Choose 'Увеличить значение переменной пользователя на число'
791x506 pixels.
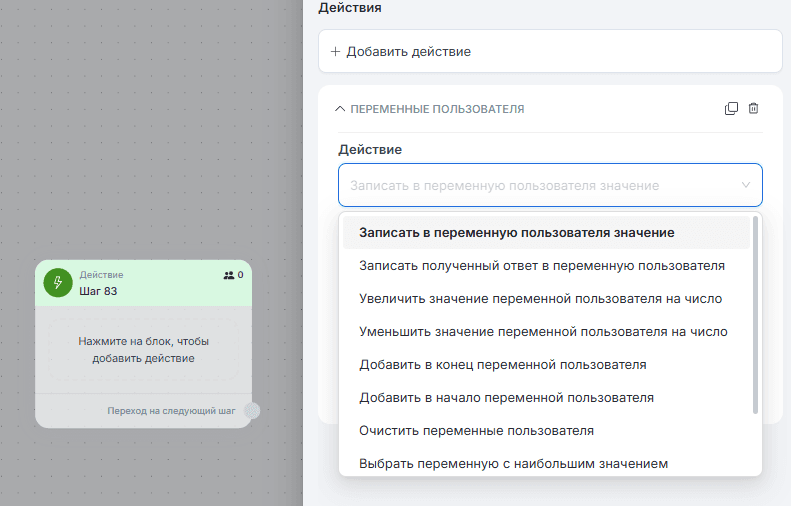tap(546, 299)
